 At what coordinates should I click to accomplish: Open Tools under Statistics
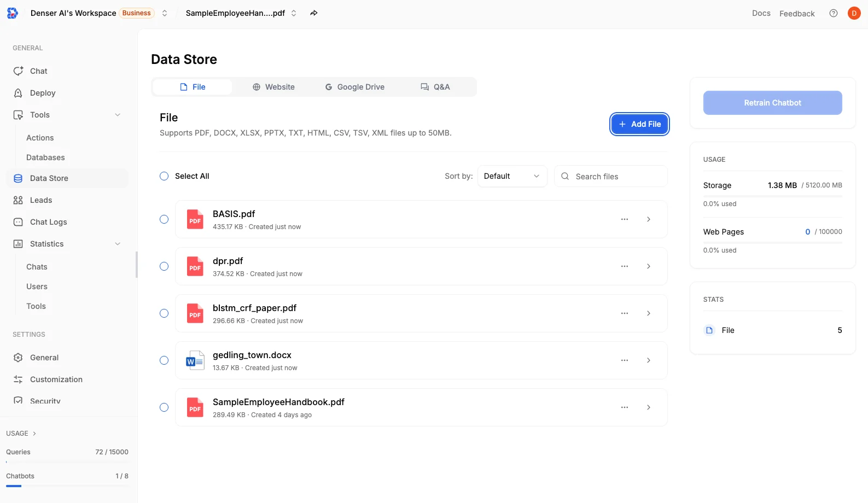pos(36,306)
